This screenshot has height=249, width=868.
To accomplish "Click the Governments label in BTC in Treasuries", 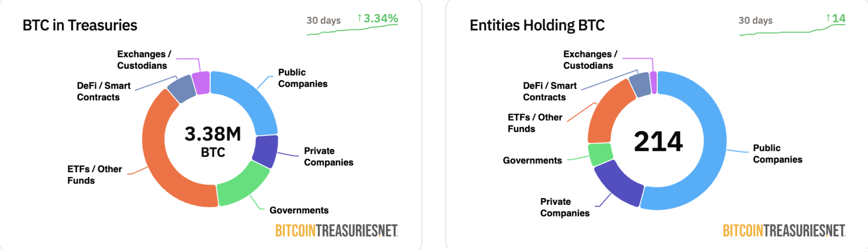I will [299, 210].
